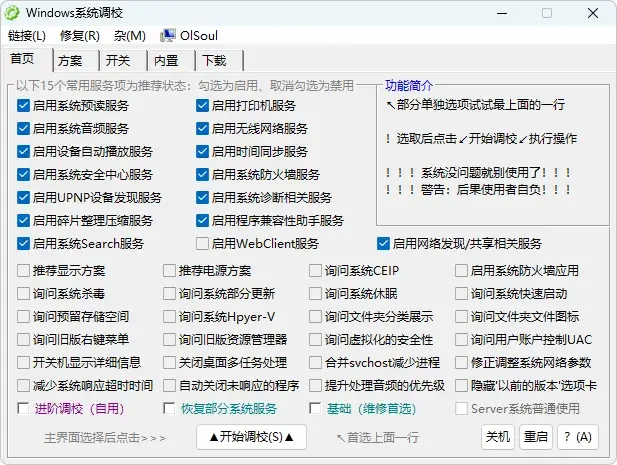Toggle 启用无线网络服务 checkbox
Image resolution: width=617 pixels, height=465 pixels.
(x=202, y=129)
